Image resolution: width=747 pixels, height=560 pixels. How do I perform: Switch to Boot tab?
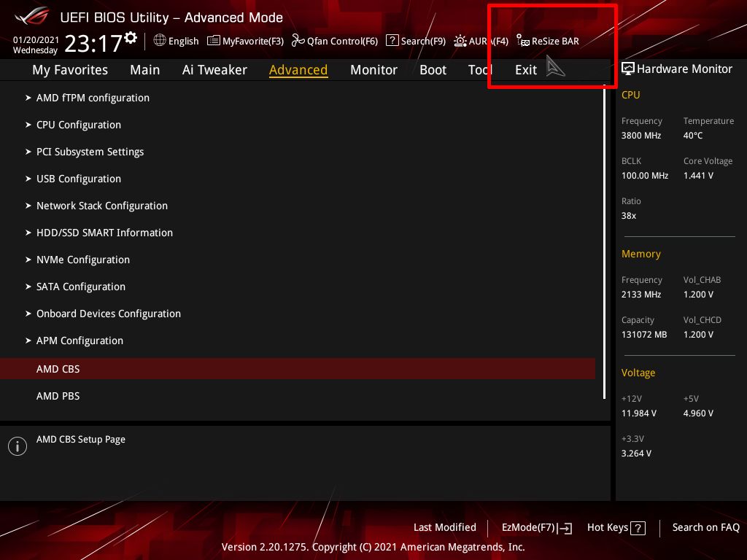click(x=433, y=70)
